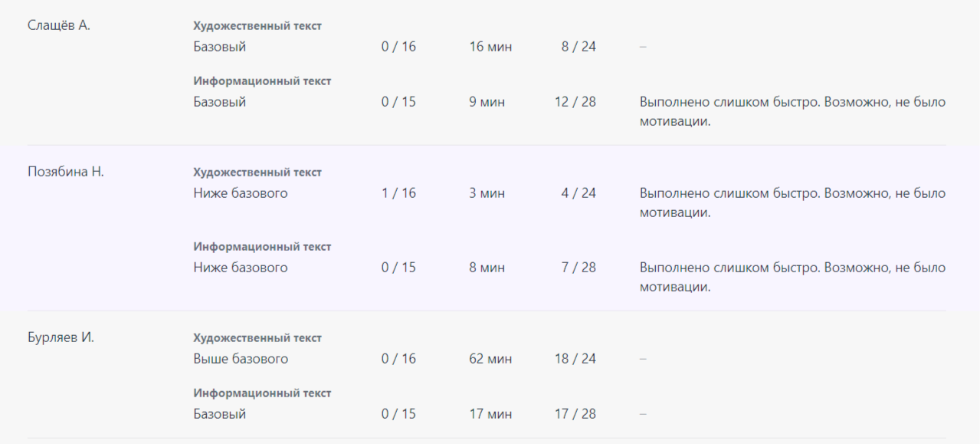The height and width of the screenshot is (444, 980).
Task: Click the 1 / 16 value
Action: pyautogui.click(x=398, y=193)
